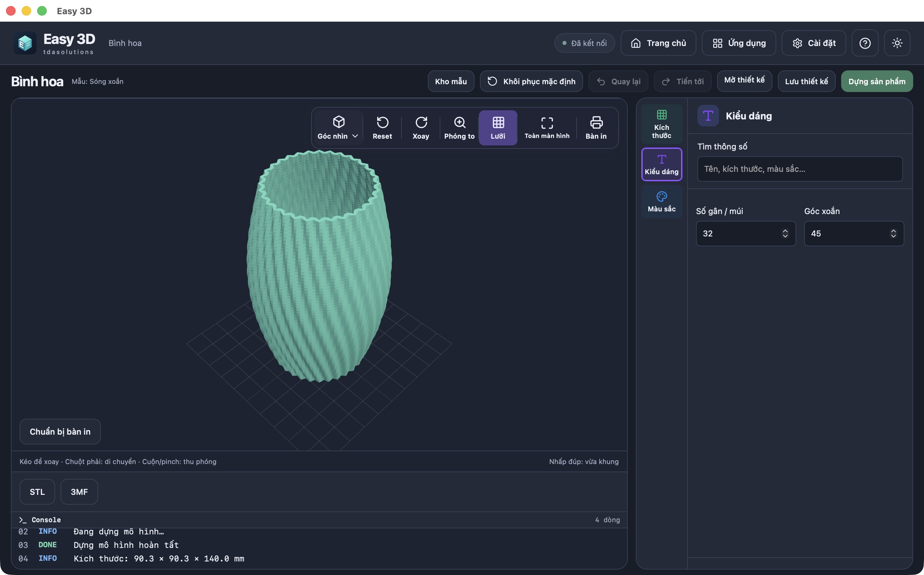Image resolution: width=924 pixels, height=575 pixels.
Task: Enter fullscreen with Toàn màn hình
Action: pos(547,128)
